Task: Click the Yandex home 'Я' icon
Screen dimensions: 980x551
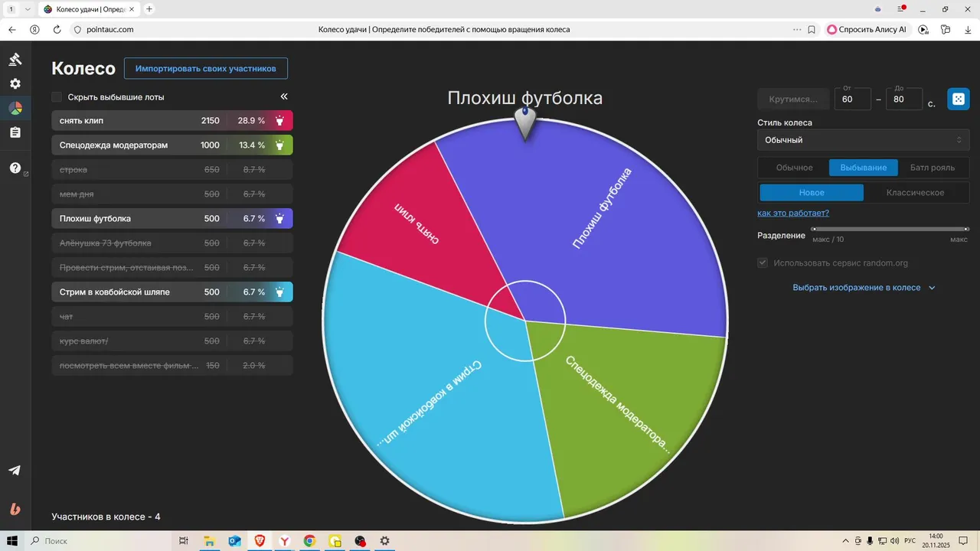Action: tap(34, 29)
